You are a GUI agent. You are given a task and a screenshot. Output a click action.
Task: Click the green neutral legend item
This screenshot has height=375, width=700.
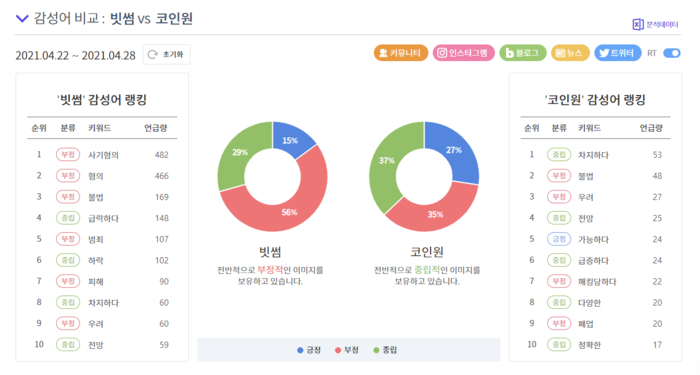point(385,350)
